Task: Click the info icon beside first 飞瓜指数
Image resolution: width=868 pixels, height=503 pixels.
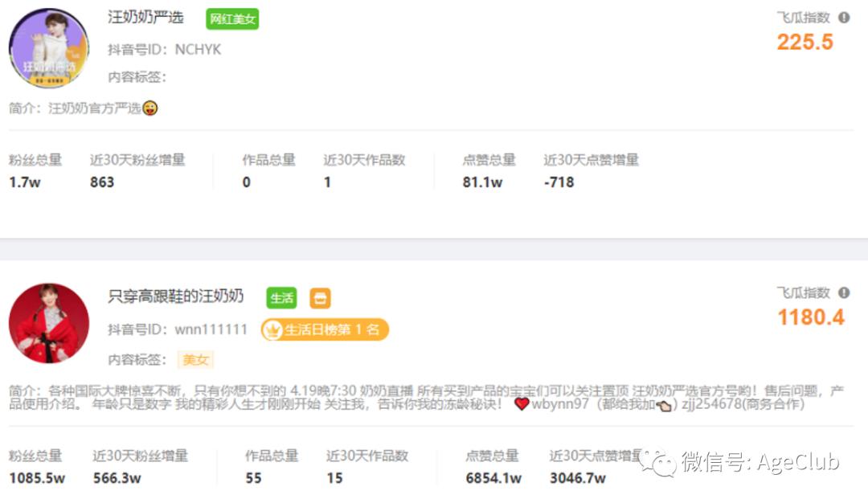Action: pos(844,18)
